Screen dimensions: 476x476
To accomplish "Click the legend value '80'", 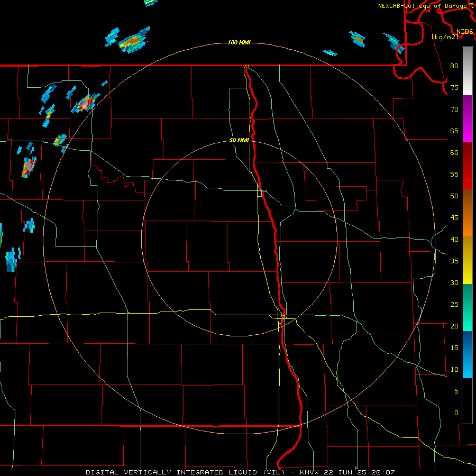I will click(x=454, y=66).
